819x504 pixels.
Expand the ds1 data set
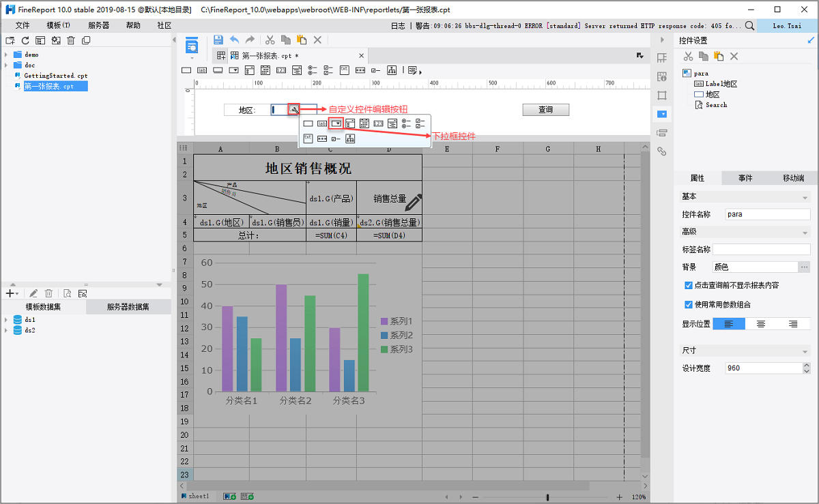pyautogui.click(x=6, y=319)
